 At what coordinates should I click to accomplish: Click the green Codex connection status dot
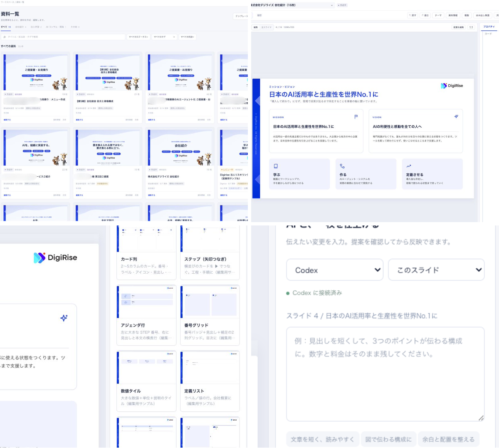tap(288, 293)
